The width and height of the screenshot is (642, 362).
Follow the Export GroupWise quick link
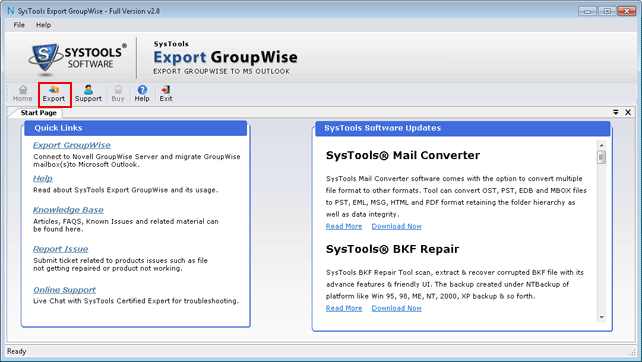pyautogui.click(x=72, y=145)
